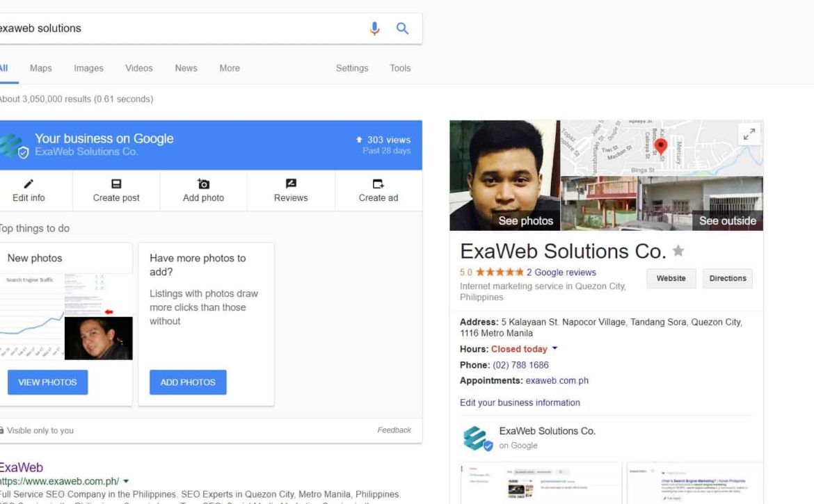Click the Create ad icon
This screenshot has width=814, height=504.
pos(378,184)
